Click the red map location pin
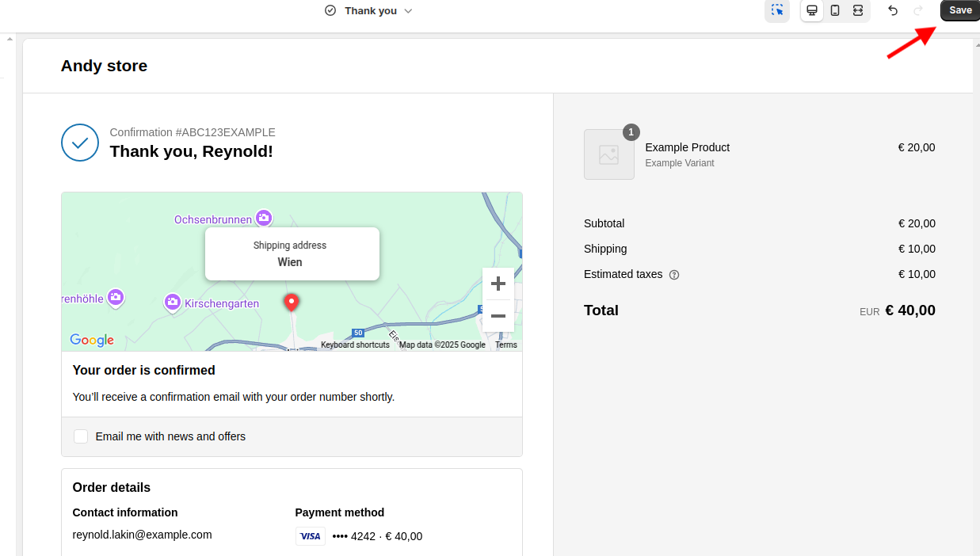 (292, 302)
